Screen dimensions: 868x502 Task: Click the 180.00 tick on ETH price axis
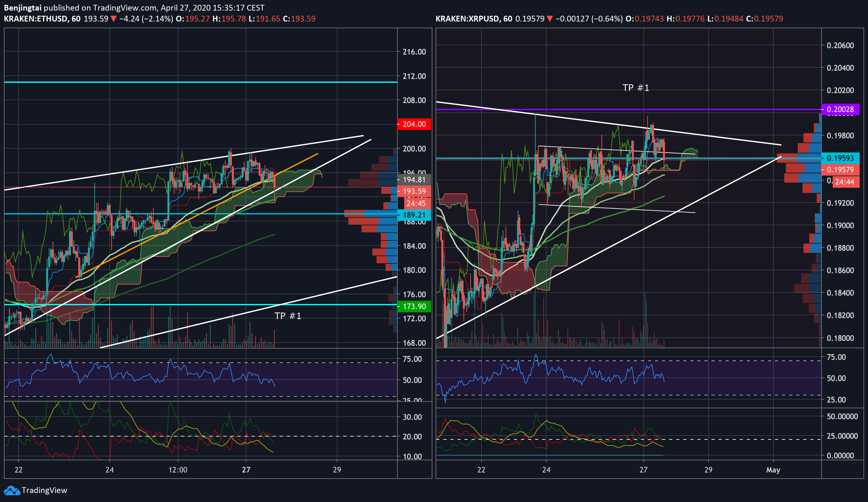click(414, 270)
